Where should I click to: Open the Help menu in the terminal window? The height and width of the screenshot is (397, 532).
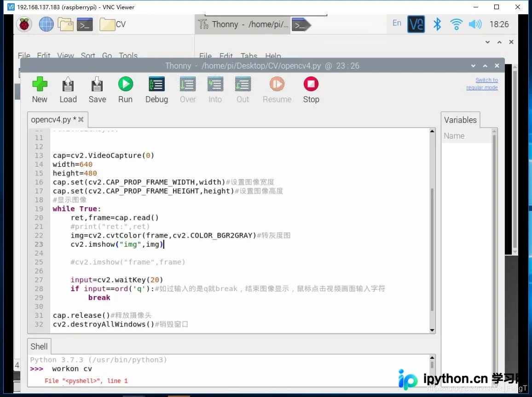click(273, 56)
